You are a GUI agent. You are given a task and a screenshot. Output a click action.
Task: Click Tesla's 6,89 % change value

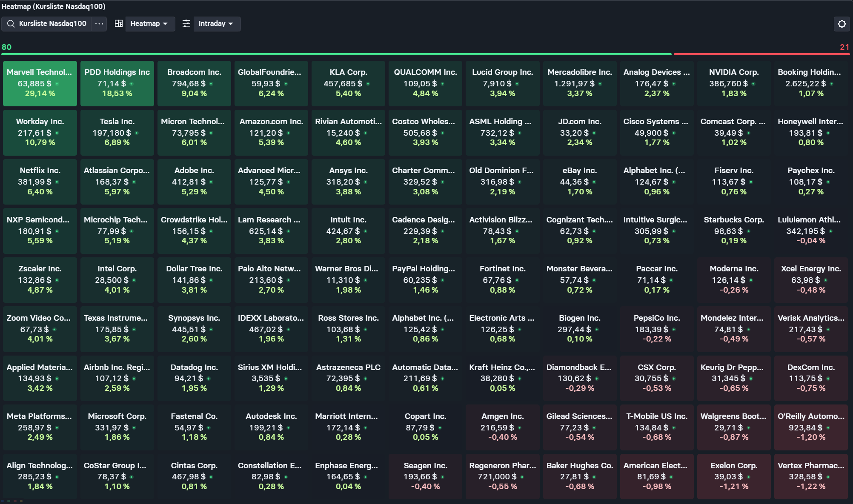pos(117,142)
